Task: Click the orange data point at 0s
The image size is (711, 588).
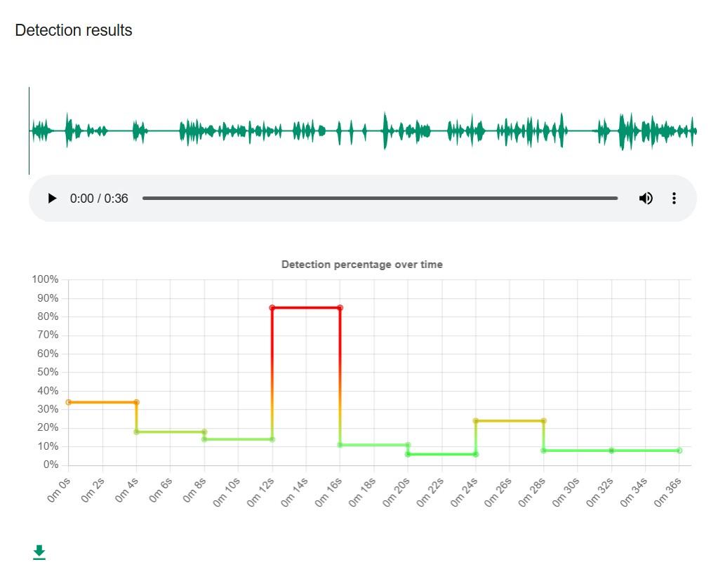Action: coord(69,402)
